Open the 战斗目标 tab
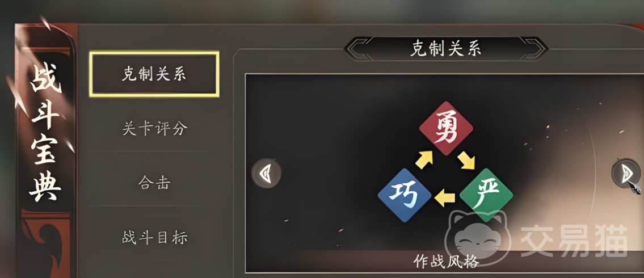 tap(155, 237)
